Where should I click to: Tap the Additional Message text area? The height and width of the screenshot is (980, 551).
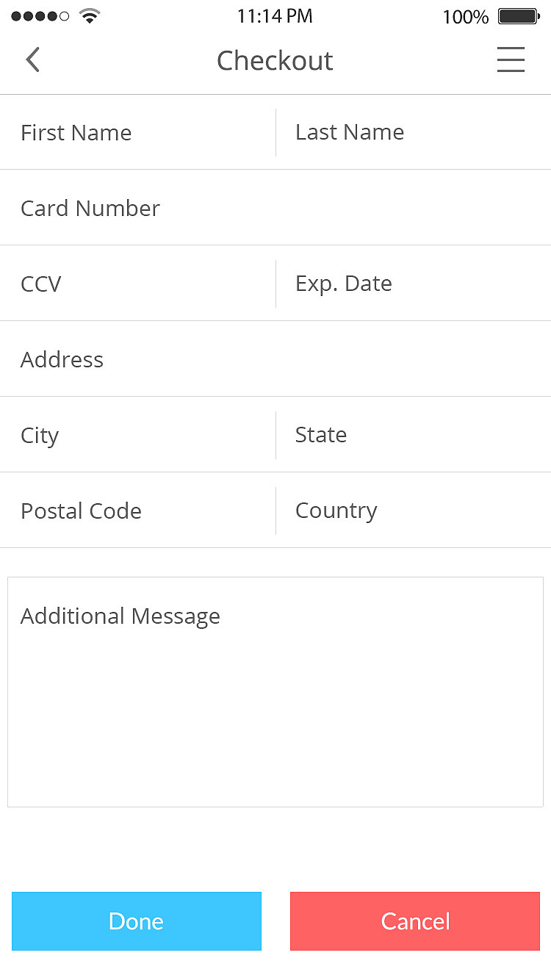pyautogui.click(x=275, y=692)
